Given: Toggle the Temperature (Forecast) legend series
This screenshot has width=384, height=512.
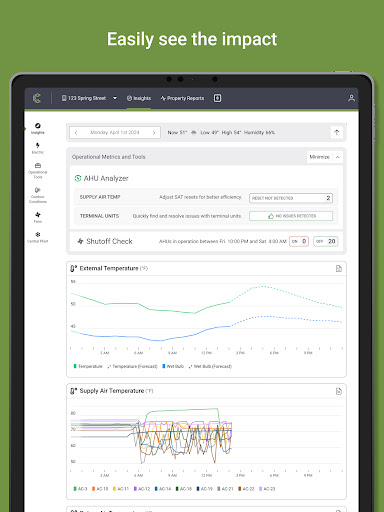Looking at the screenshot, I should pyautogui.click(x=132, y=366).
